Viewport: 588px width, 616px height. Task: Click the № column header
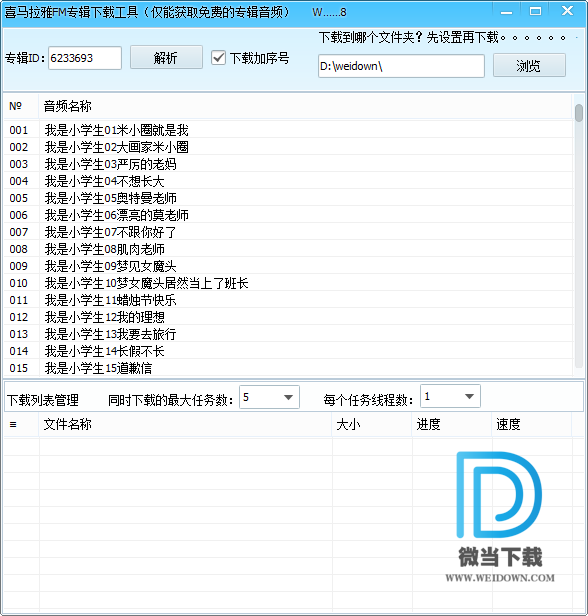click(x=21, y=106)
